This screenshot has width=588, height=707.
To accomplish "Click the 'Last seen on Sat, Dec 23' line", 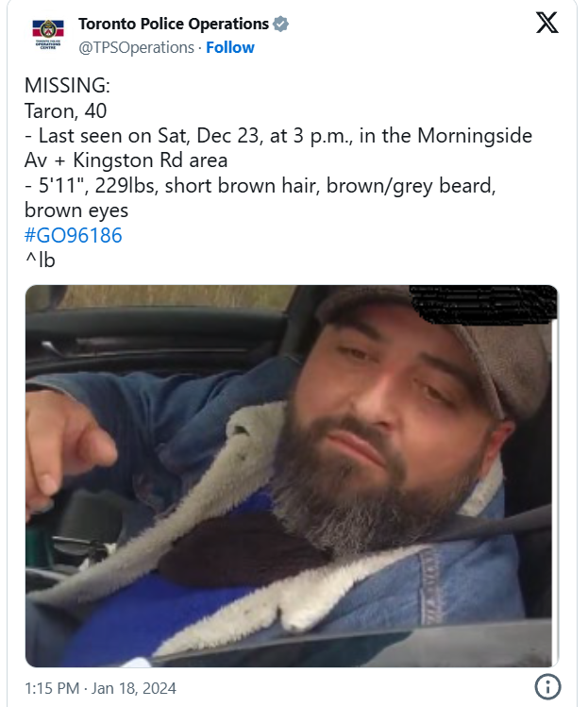I will point(278,136).
